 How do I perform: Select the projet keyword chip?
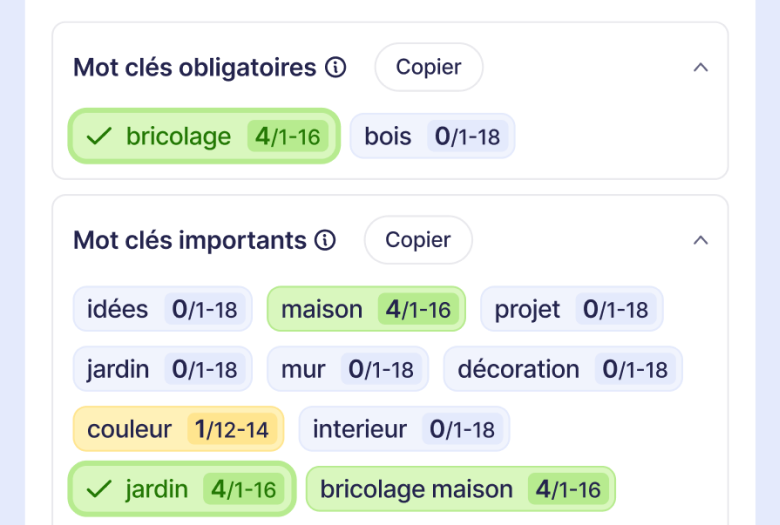(572, 309)
